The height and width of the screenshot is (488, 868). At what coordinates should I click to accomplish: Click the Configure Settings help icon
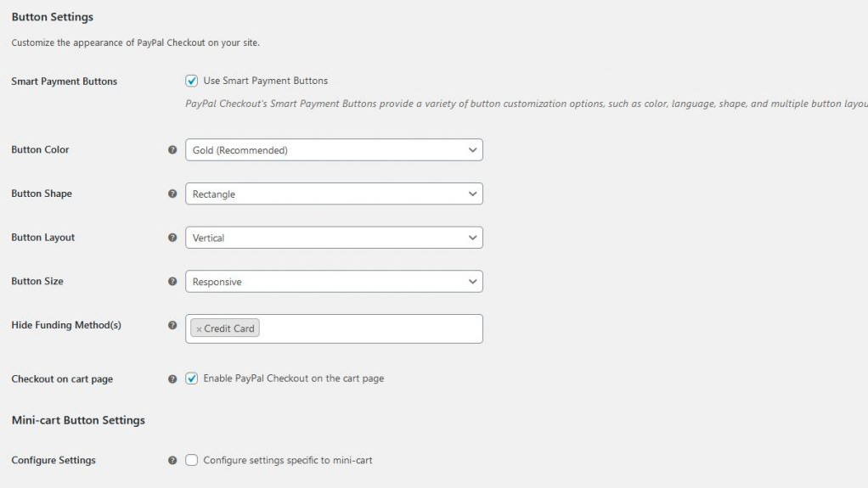pos(172,460)
